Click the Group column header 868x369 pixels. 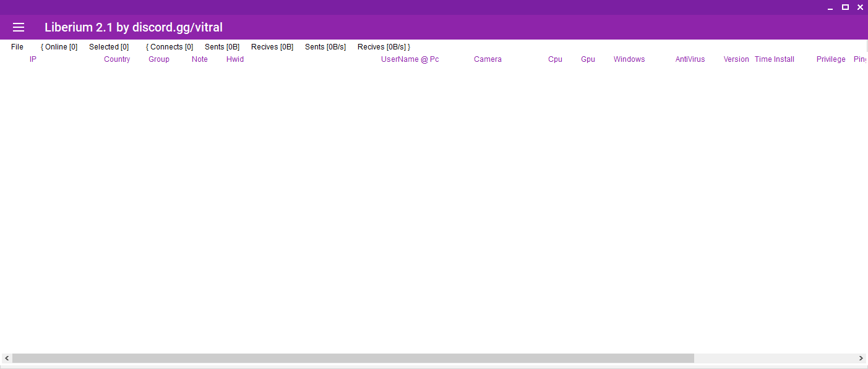point(159,59)
